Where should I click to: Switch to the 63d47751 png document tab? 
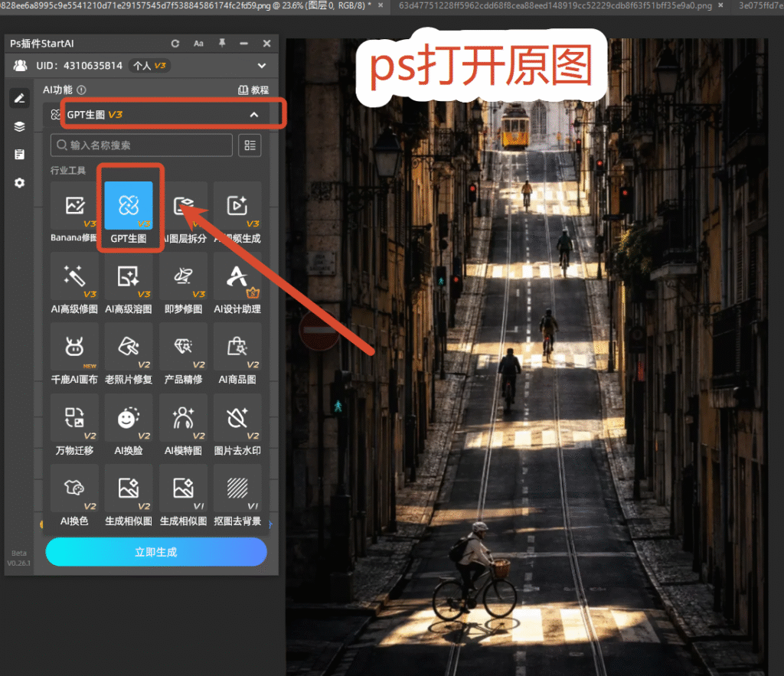coord(555,6)
